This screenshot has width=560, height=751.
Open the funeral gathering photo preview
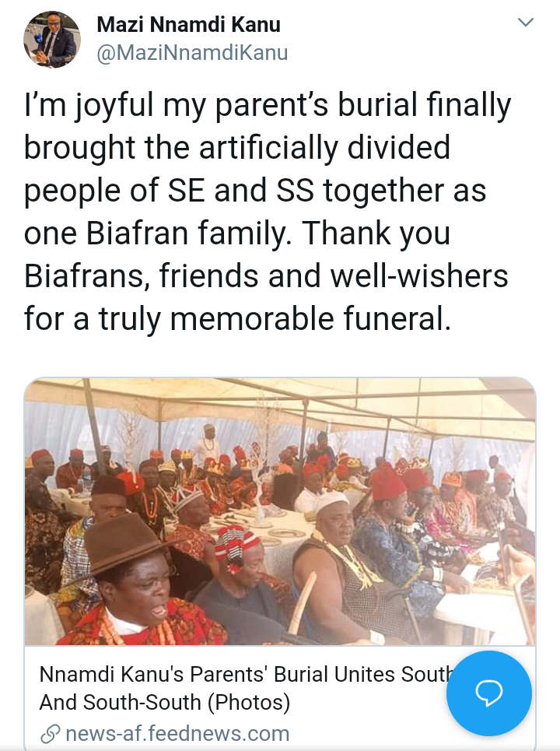(x=280, y=511)
